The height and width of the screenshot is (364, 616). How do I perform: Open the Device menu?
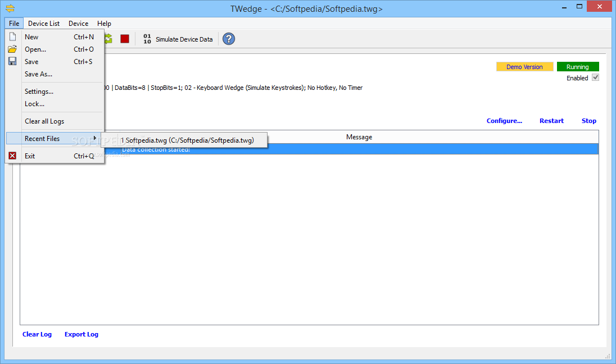point(78,24)
